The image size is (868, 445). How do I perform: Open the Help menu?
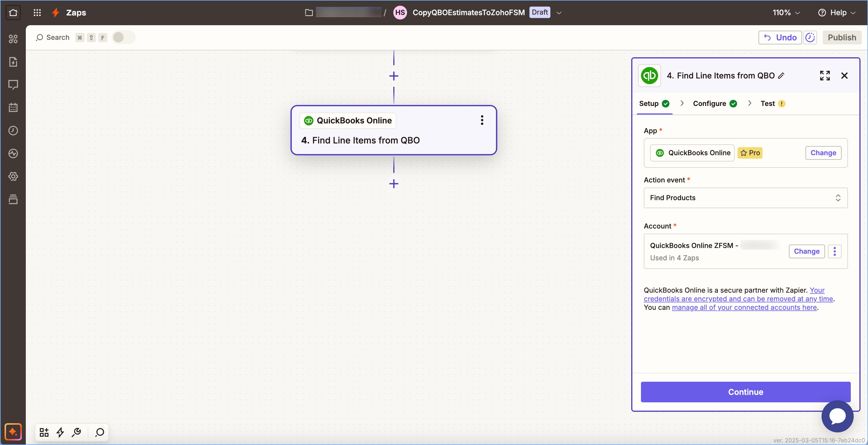pos(837,13)
